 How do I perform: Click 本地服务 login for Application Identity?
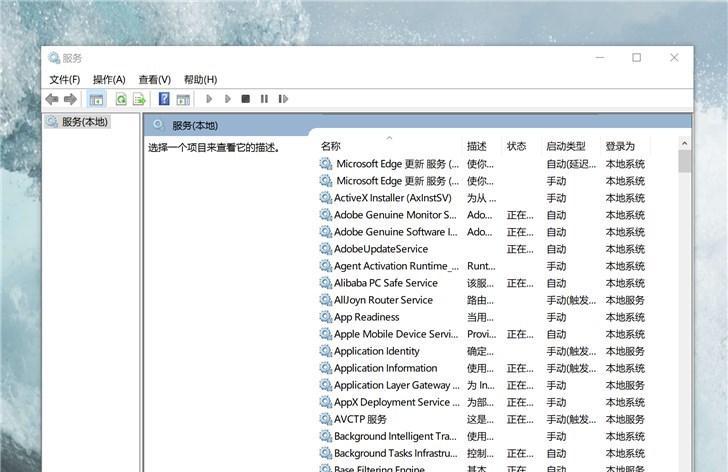(625, 351)
